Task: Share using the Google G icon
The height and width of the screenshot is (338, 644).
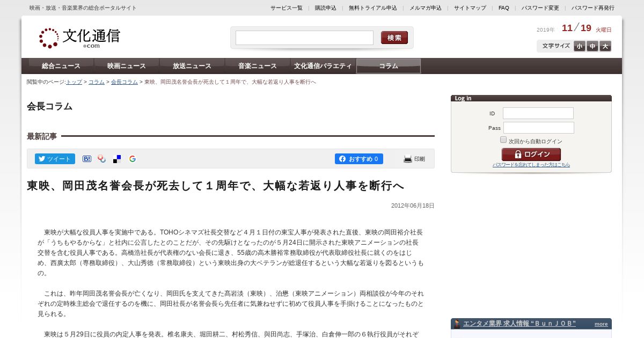Action: 133,159
